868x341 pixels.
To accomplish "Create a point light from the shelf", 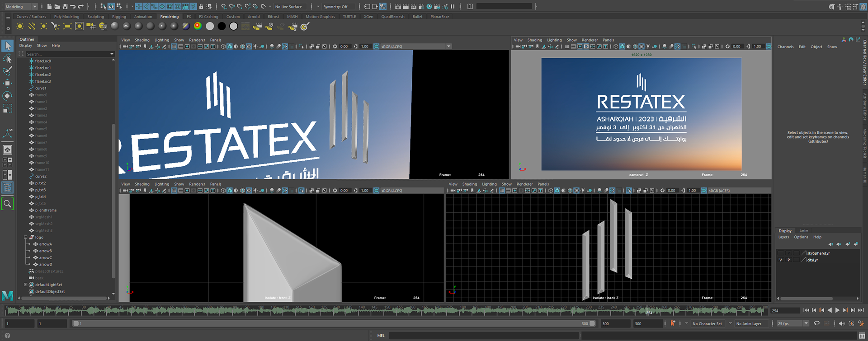I will (x=43, y=26).
